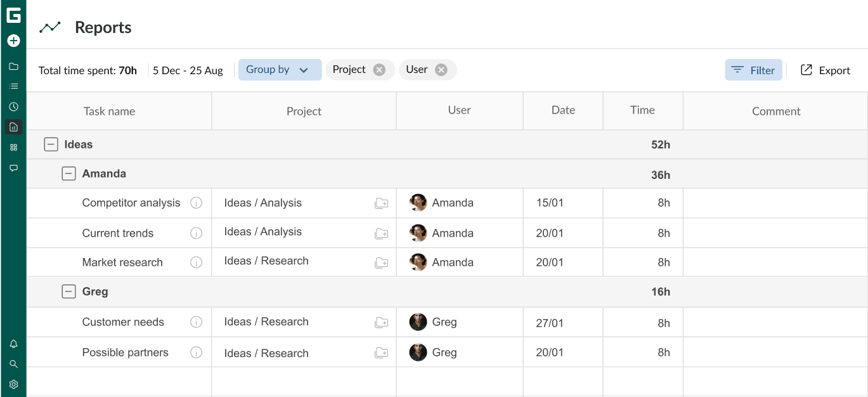Click the 52h total for Ideas
The image size is (868, 397).
point(661,145)
